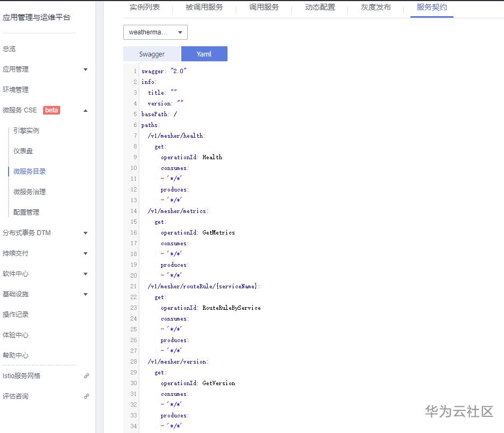Image resolution: width=504 pixels, height=433 pixels.
Task: Click the 微服务 CSE sidebar entry
Action: (x=19, y=110)
